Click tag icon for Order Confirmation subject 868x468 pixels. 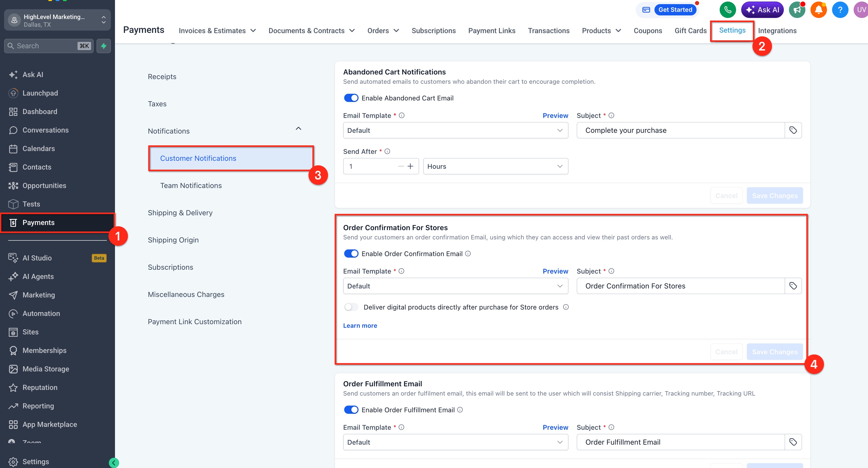click(793, 286)
